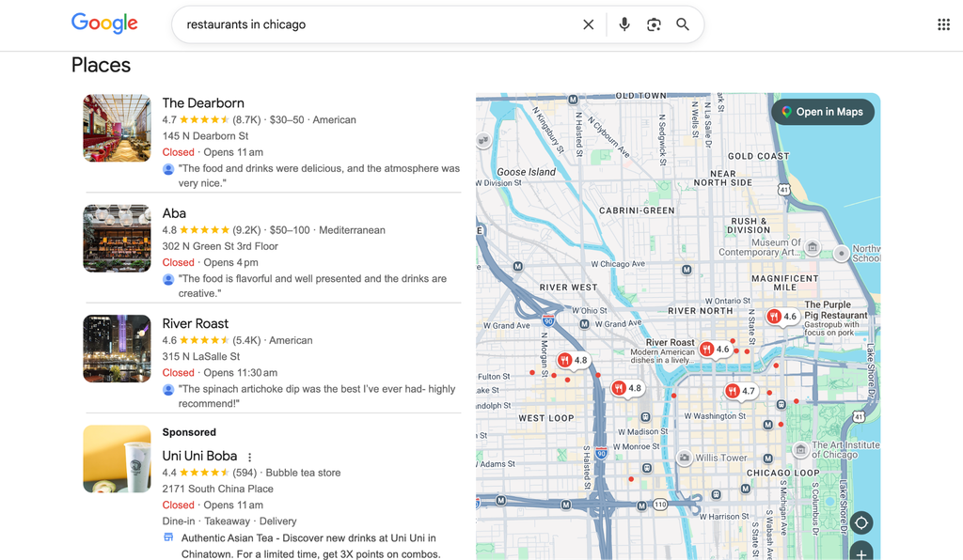
Task: Click "Opens 11:30 am" for River Roast
Action: (x=240, y=373)
